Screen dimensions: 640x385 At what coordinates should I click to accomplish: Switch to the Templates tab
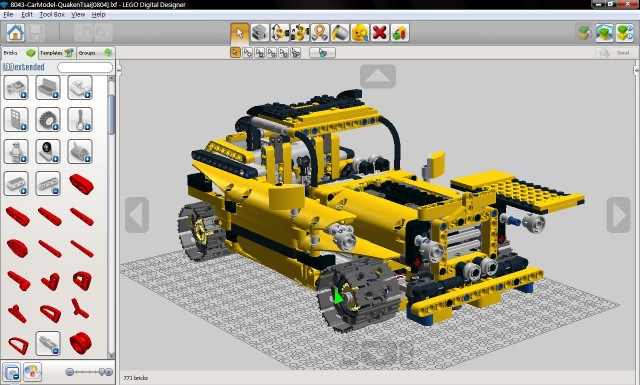pos(57,53)
